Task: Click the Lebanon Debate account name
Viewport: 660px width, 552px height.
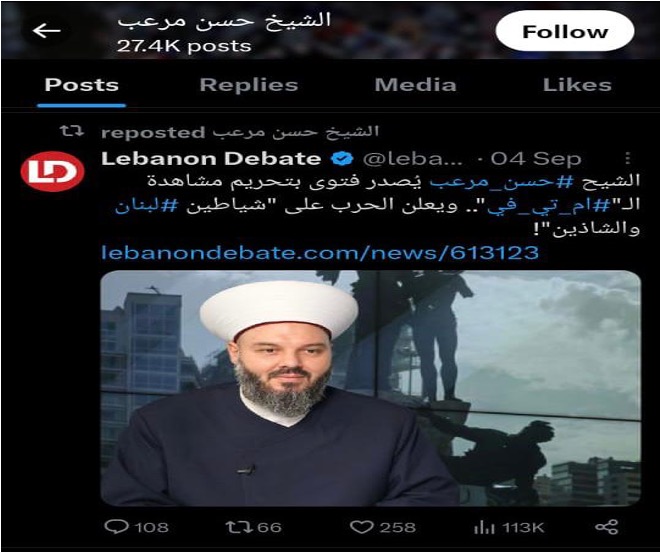Action: click(211, 159)
